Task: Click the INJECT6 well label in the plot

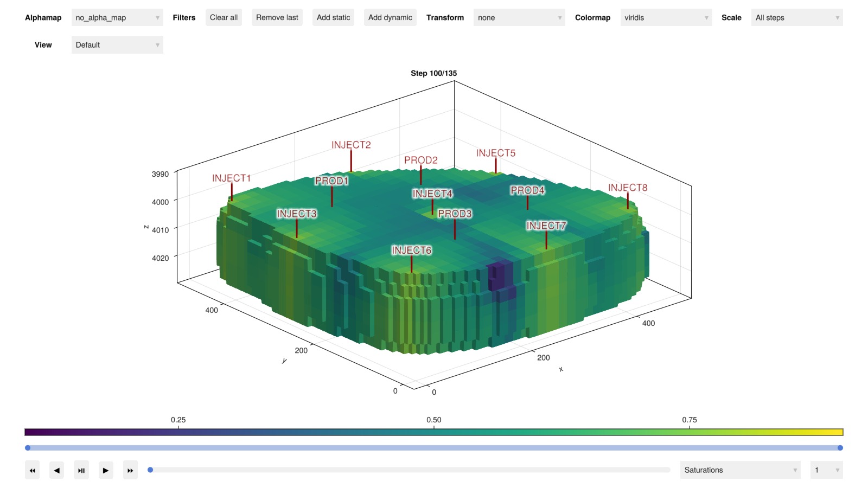Action: point(411,251)
